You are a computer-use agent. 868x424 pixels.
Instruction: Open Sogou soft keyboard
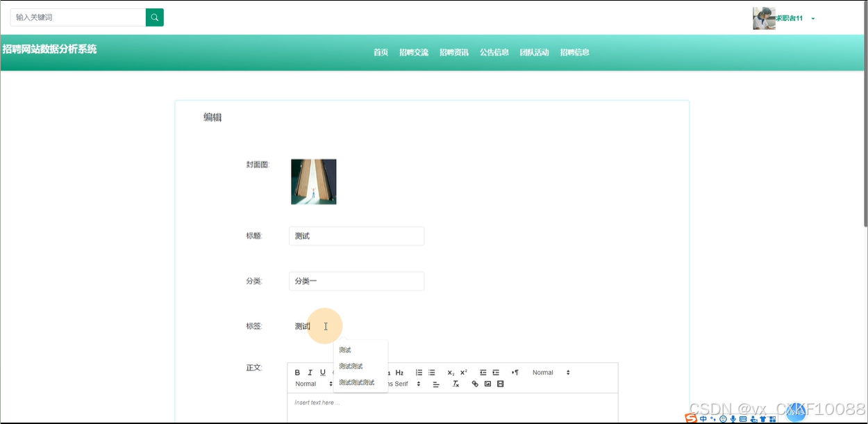point(743,419)
